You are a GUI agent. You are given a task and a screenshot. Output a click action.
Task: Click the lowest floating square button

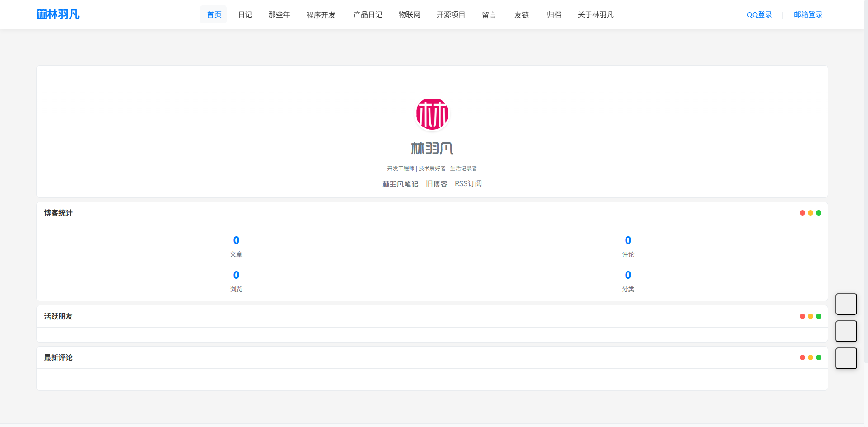846,358
